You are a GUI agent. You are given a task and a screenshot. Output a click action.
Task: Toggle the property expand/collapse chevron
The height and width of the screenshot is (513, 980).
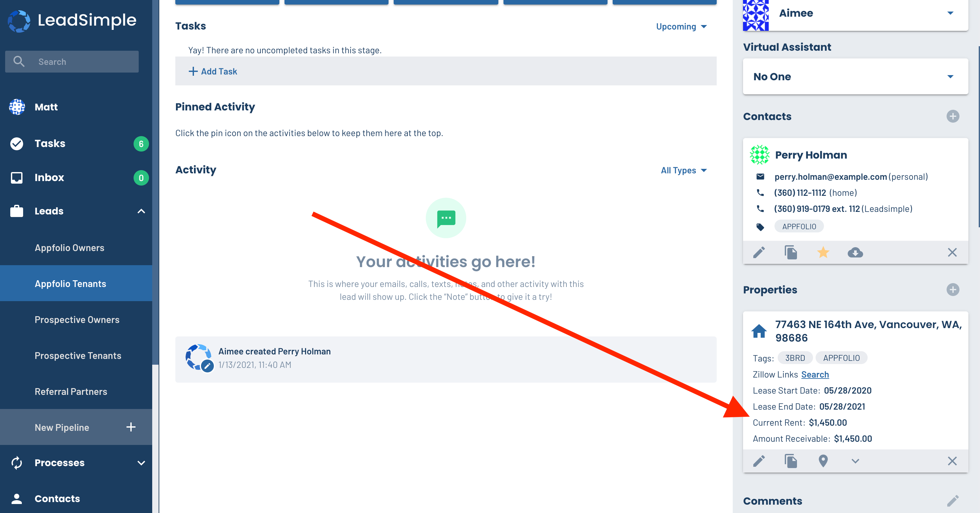click(x=854, y=461)
